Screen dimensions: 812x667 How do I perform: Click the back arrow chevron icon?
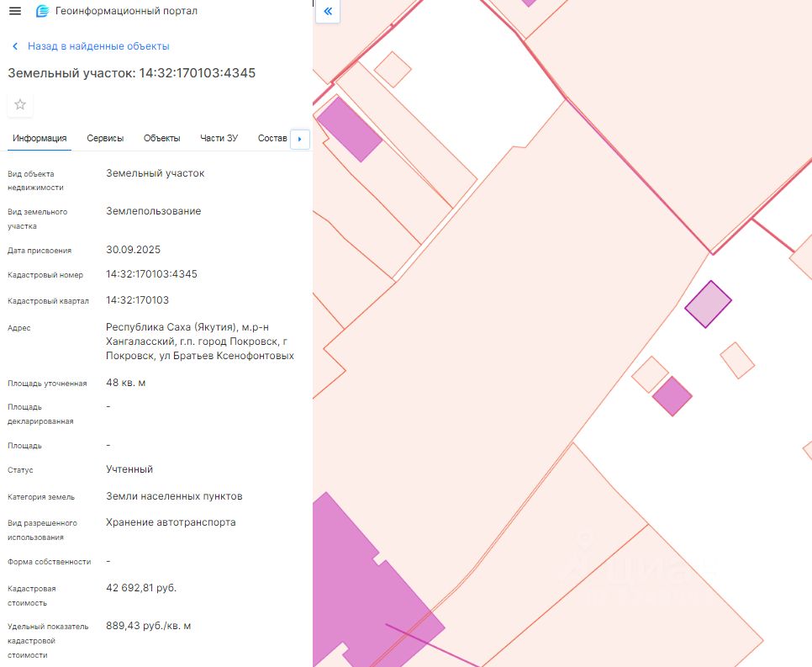(14, 46)
